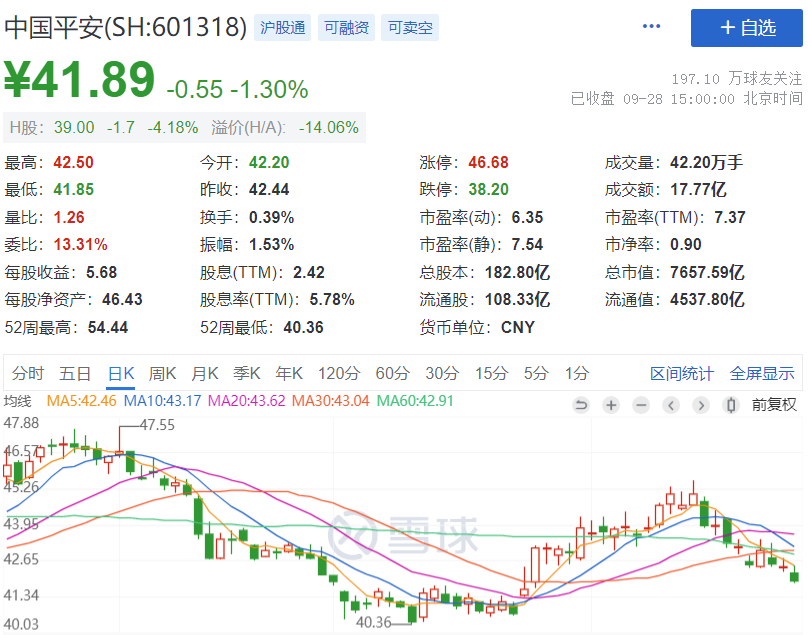This screenshot has width=808, height=635.
Task: Click the 涨停 value 46.68
Action: click(x=489, y=163)
